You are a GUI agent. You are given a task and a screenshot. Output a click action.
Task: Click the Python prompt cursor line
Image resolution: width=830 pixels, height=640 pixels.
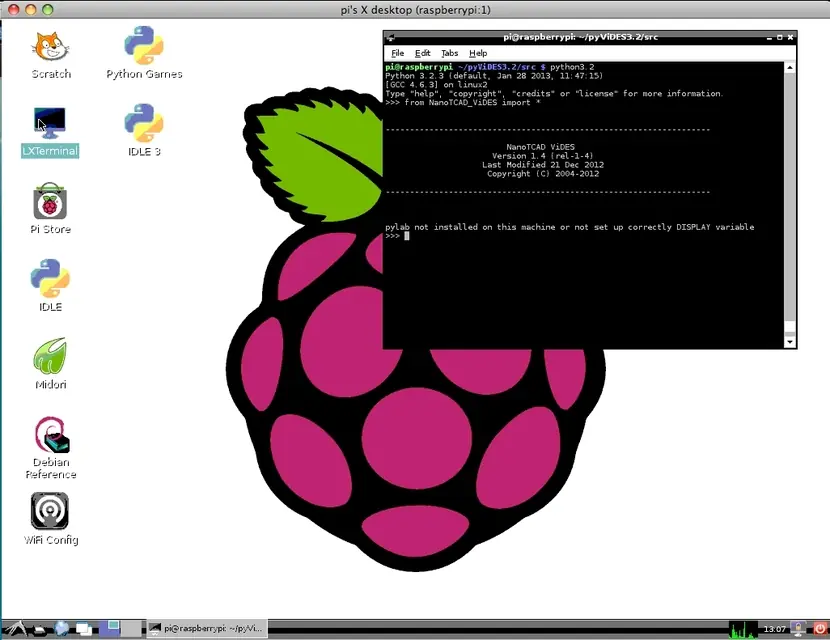pyautogui.click(x=397, y=236)
